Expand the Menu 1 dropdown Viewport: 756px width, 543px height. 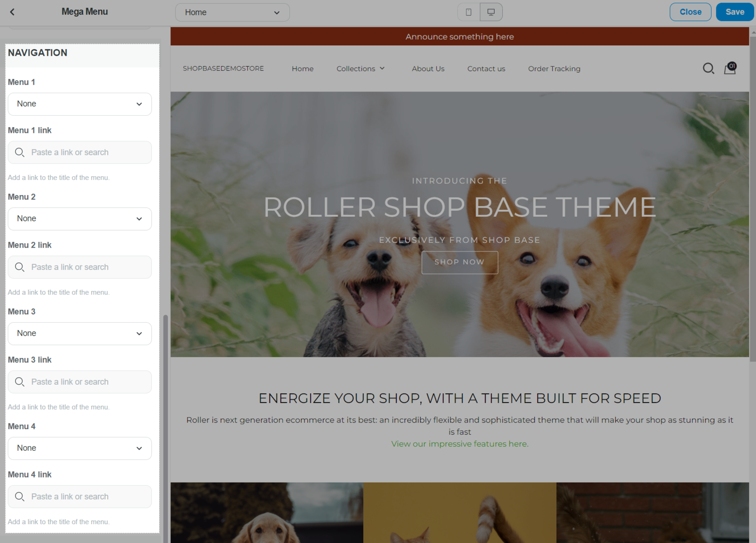coord(80,104)
